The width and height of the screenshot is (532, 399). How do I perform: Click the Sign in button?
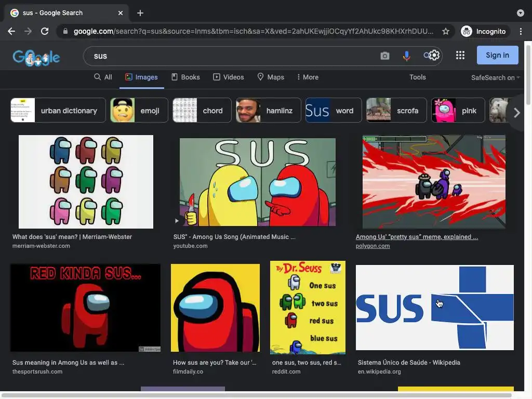(497, 55)
